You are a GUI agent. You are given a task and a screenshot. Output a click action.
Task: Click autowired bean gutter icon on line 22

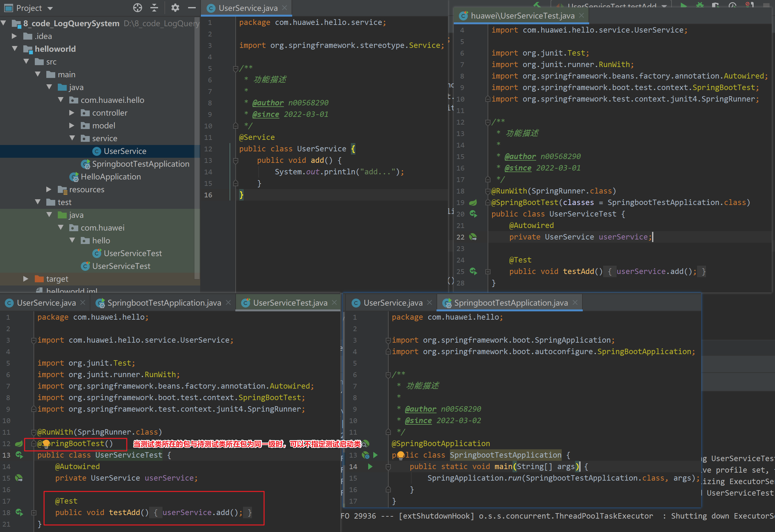(473, 237)
